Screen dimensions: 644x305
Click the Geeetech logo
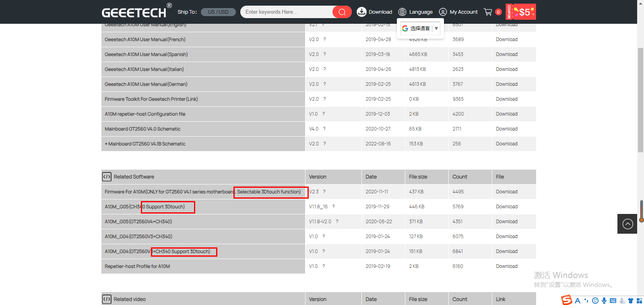(137, 11)
